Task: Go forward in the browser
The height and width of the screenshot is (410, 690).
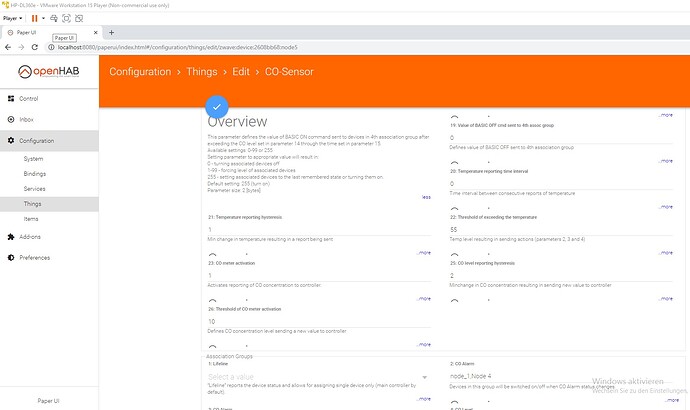Action: pos(21,47)
